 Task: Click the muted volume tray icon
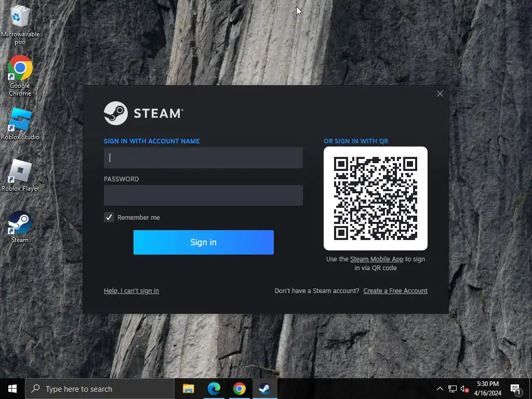pyautogui.click(x=464, y=389)
